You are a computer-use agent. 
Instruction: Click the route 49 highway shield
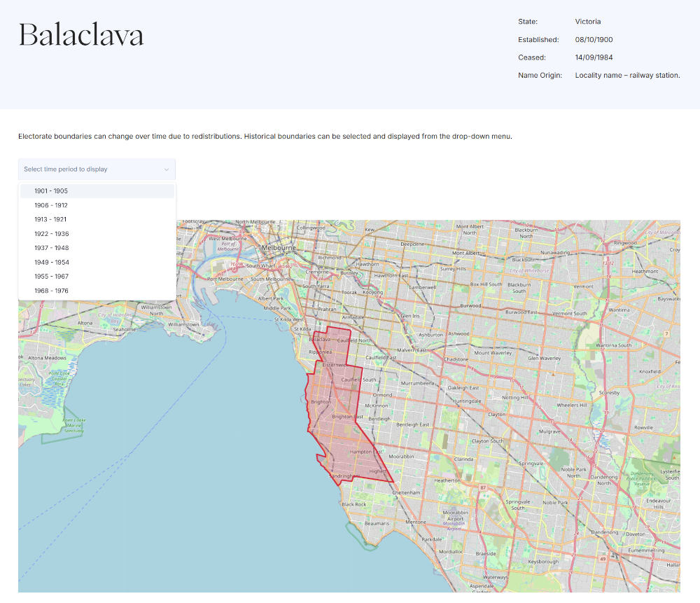coord(603,559)
